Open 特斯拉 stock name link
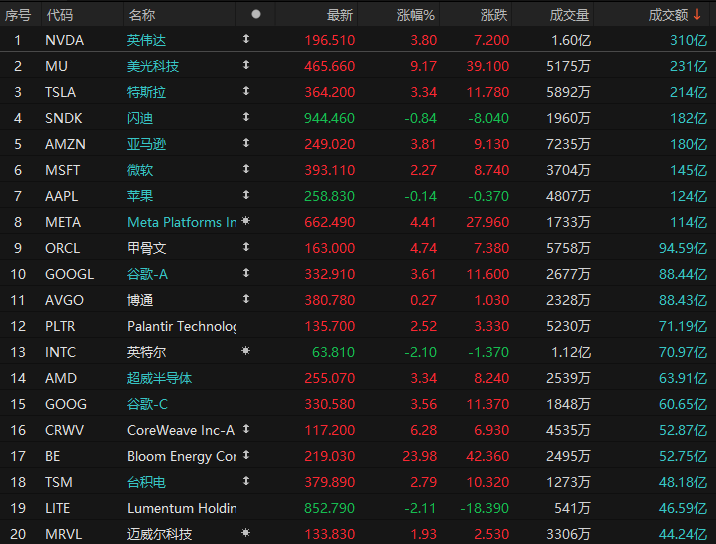This screenshot has width=716, height=544. click(146, 92)
